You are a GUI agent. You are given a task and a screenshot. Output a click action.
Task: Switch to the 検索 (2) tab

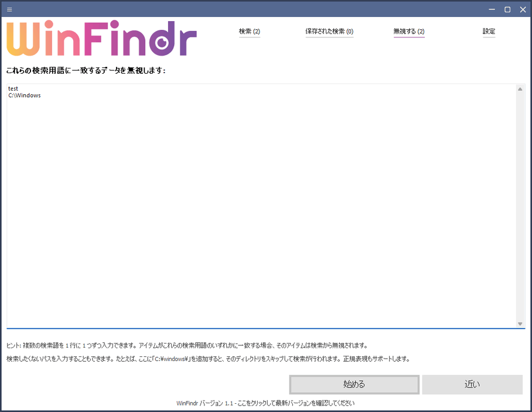pyautogui.click(x=250, y=32)
